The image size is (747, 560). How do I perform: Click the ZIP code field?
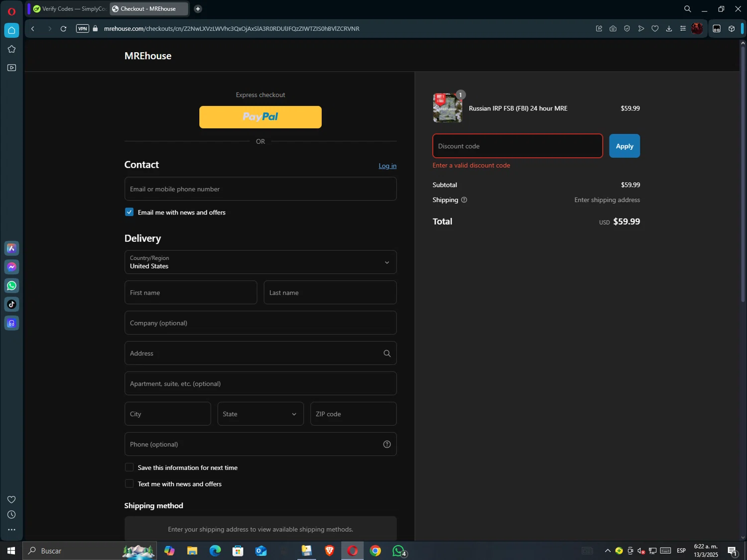click(354, 414)
